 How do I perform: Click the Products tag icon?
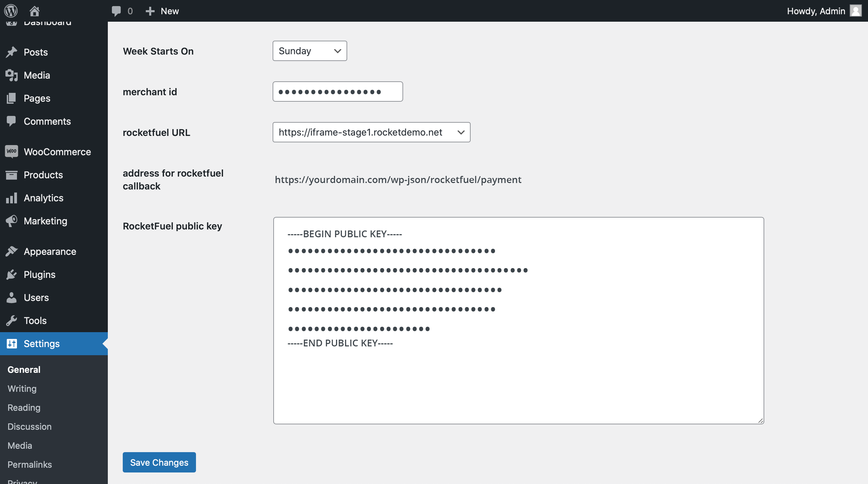11,175
